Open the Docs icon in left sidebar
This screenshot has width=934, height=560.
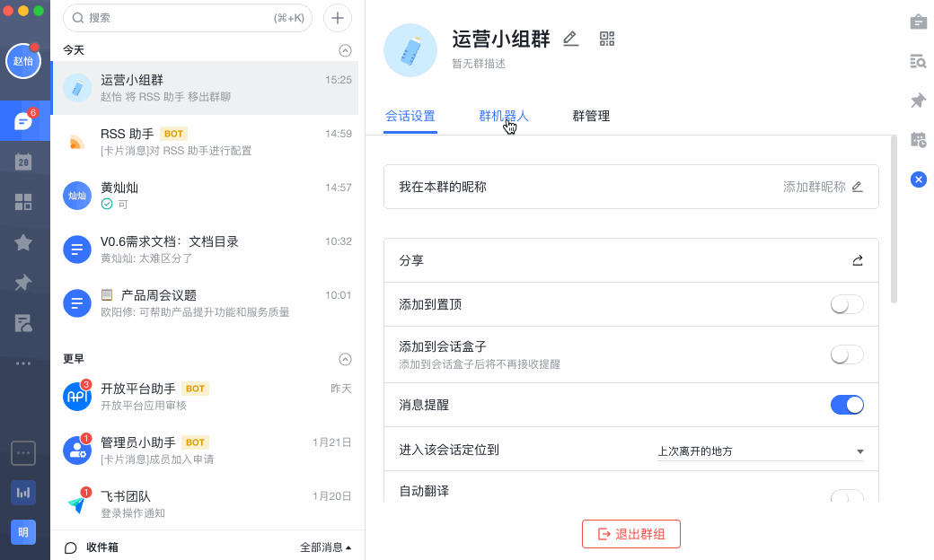[x=23, y=323]
